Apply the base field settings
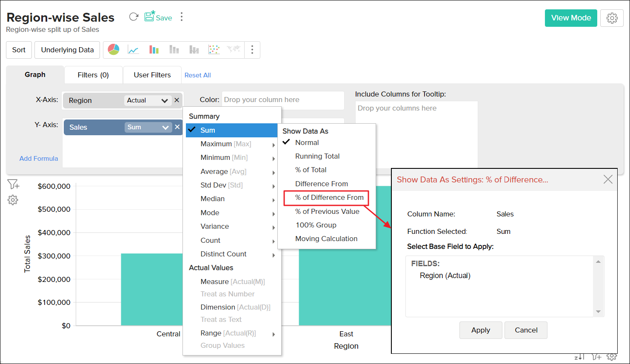The image size is (630, 364). pos(480,330)
